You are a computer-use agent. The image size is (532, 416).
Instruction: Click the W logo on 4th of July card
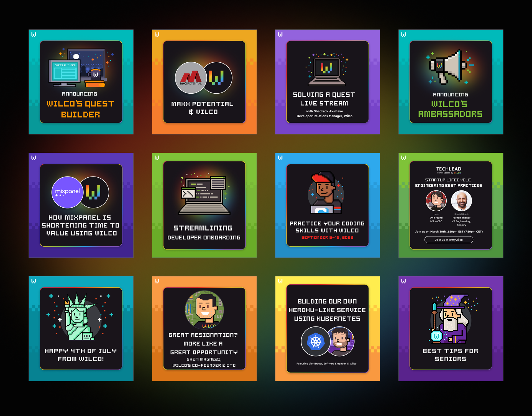[x=34, y=281]
